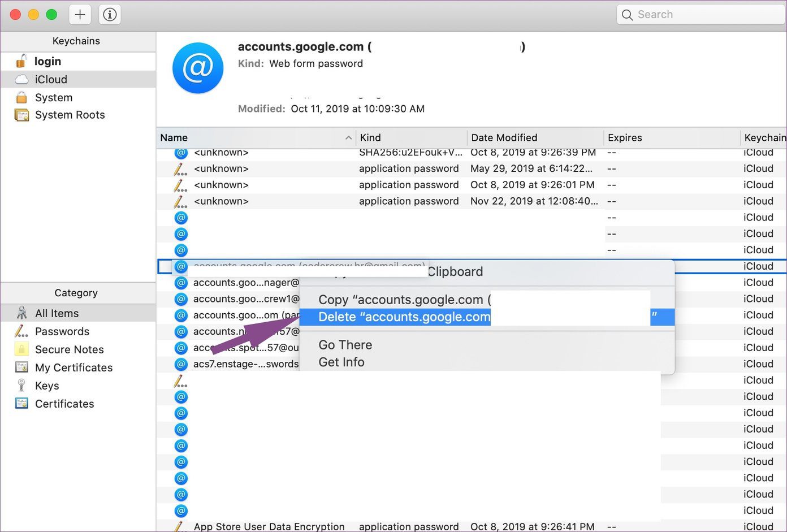Click the "Oct 8, 2019 at 9:26:41 PM" date cell
The width and height of the screenshot is (787, 532).
(533, 526)
